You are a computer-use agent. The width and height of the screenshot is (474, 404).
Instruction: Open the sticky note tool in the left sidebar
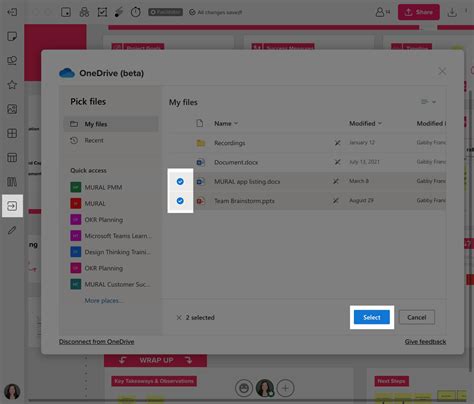click(12, 36)
